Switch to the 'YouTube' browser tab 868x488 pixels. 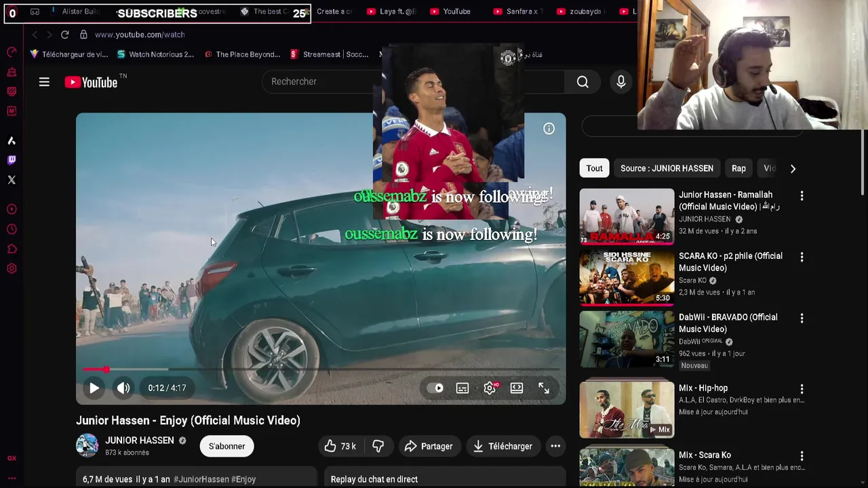click(451, 12)
